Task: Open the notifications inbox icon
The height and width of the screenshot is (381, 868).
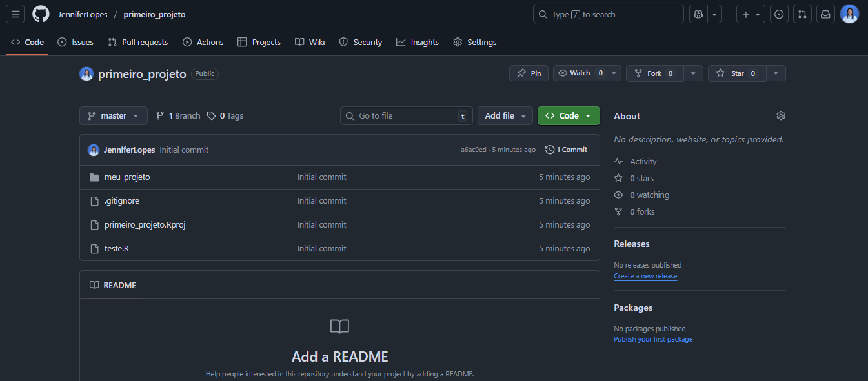Action: coord(825,14)
